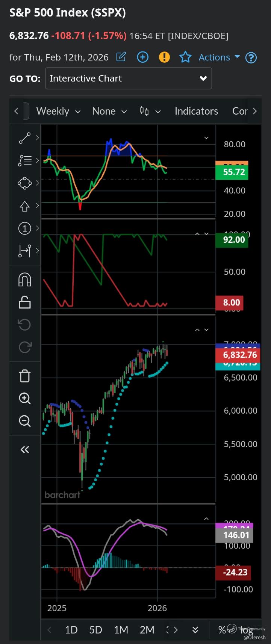Select the shapes polygon tool
The height and width of the screenshot is (644, 271).
24,183
